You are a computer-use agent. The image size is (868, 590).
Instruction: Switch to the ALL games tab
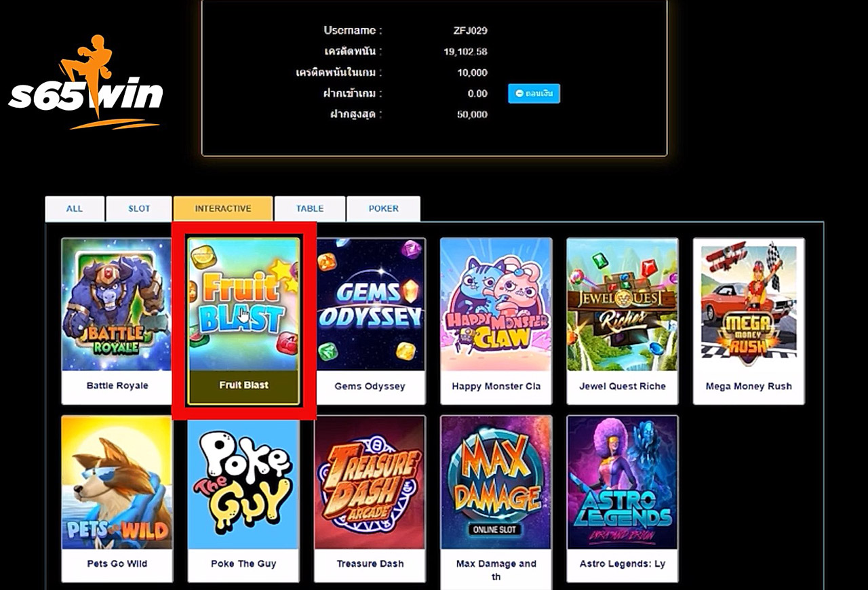pos(75,209)
